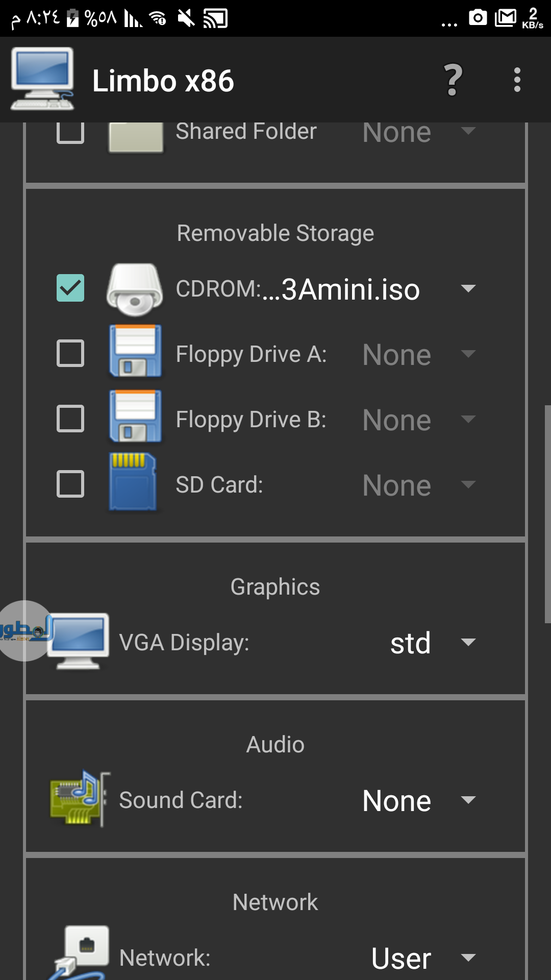The image size is (551, 980).
Task: Open the Sound Card None dropdown
Action: tap(468, 800)
